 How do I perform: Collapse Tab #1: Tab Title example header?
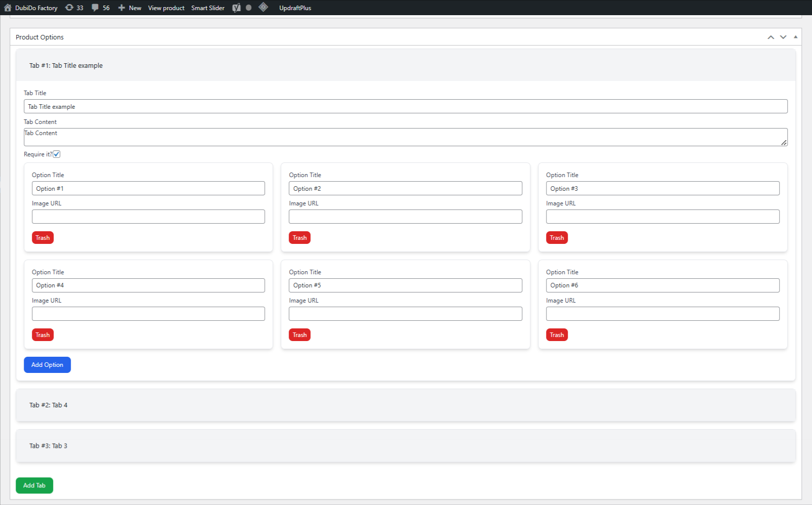click(x=405, y=65)
